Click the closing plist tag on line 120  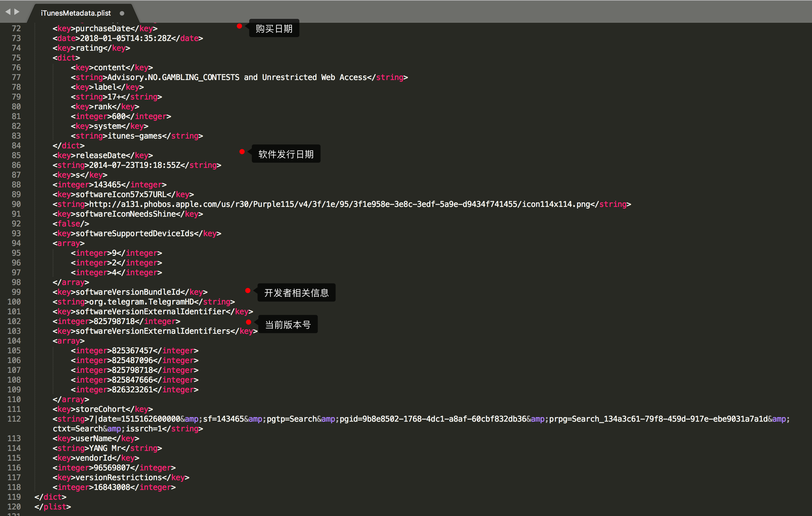click(53, 507)
